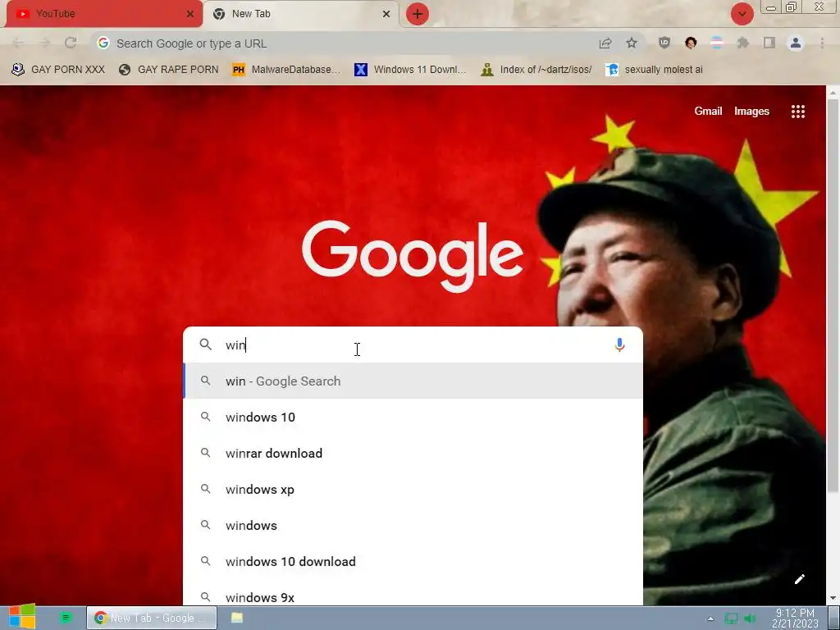The image size is (840, 630).
Task: Choose the 'windows 10' suggestion
Action: point(413,417)
